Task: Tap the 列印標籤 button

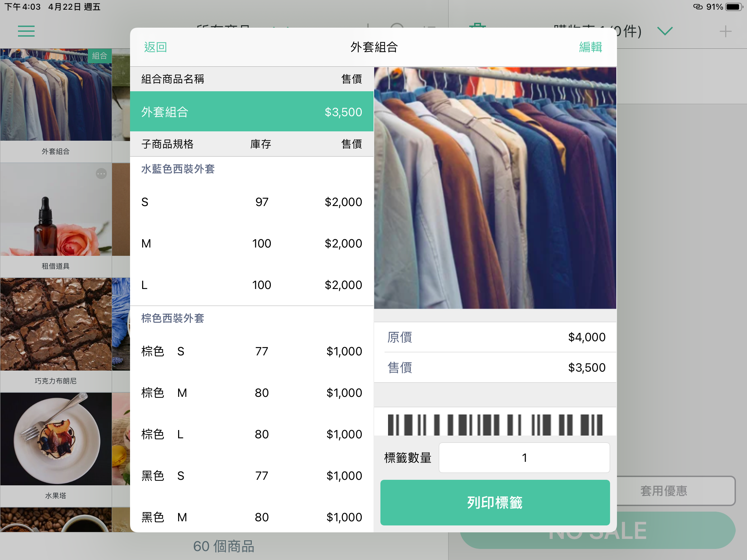Action: tap(495, 503)
